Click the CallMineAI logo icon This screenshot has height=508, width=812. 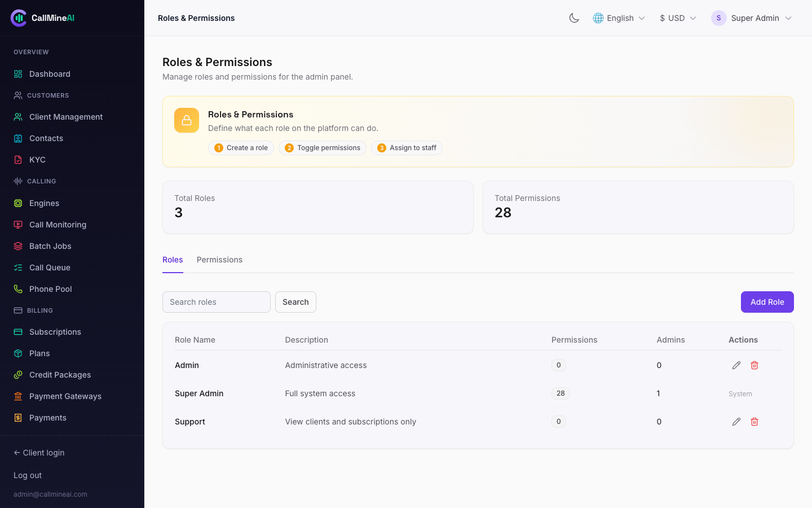click(x=19, y=18)
